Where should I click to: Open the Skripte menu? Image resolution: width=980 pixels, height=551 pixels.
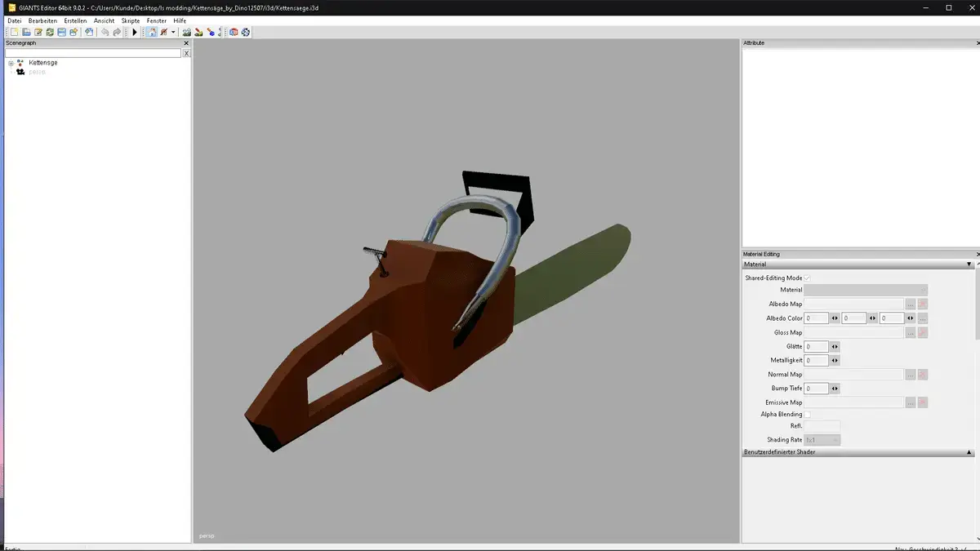coord(130,20)
